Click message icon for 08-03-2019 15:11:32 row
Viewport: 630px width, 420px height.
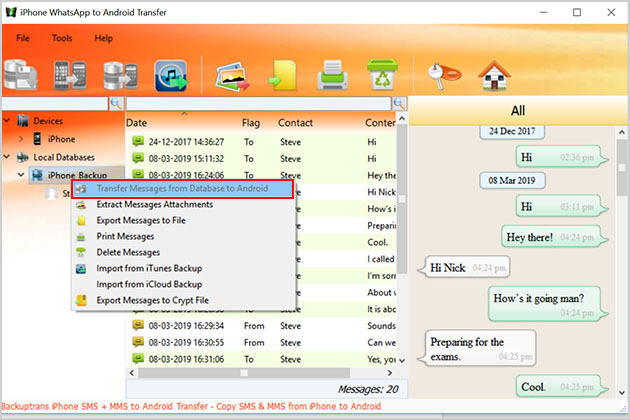[138, 158]
